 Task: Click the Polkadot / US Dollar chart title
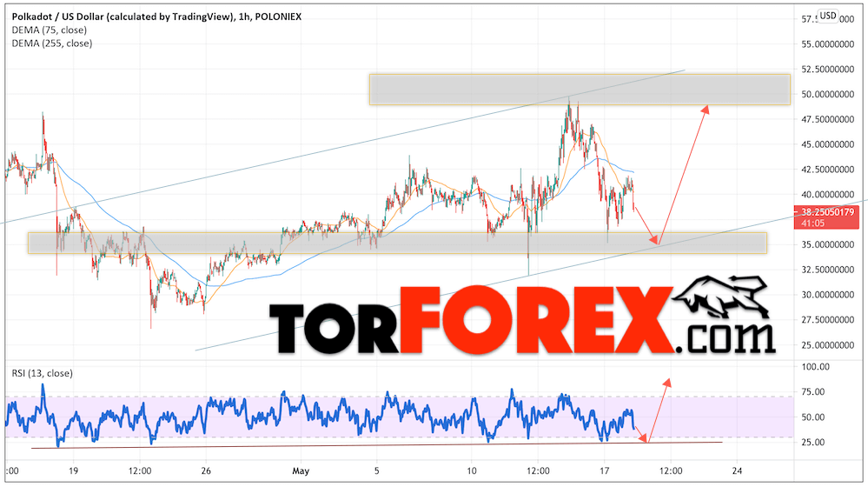[x=156, y=17]
